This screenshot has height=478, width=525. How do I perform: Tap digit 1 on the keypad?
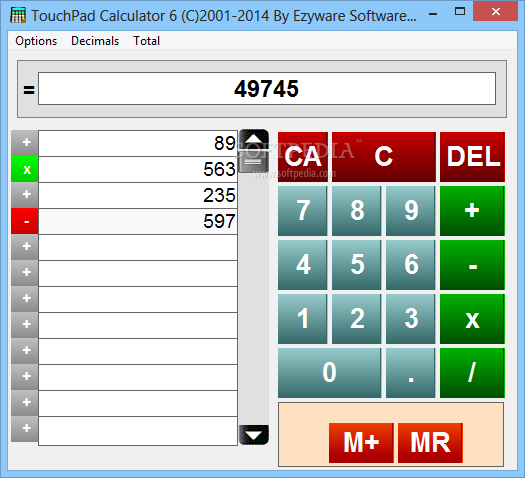(x=303, y=319)
